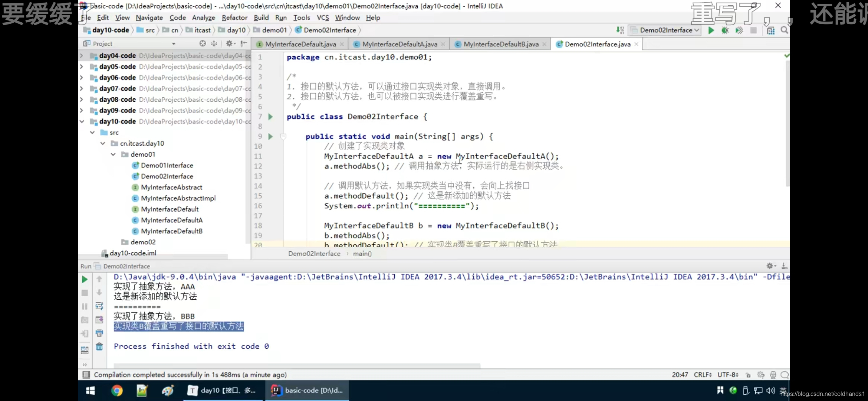Image resolution: width=868 pixels, height=401 pixels.
Task: Toggle scroll-to-end in Run console
Action: click(x=99, y=320)
